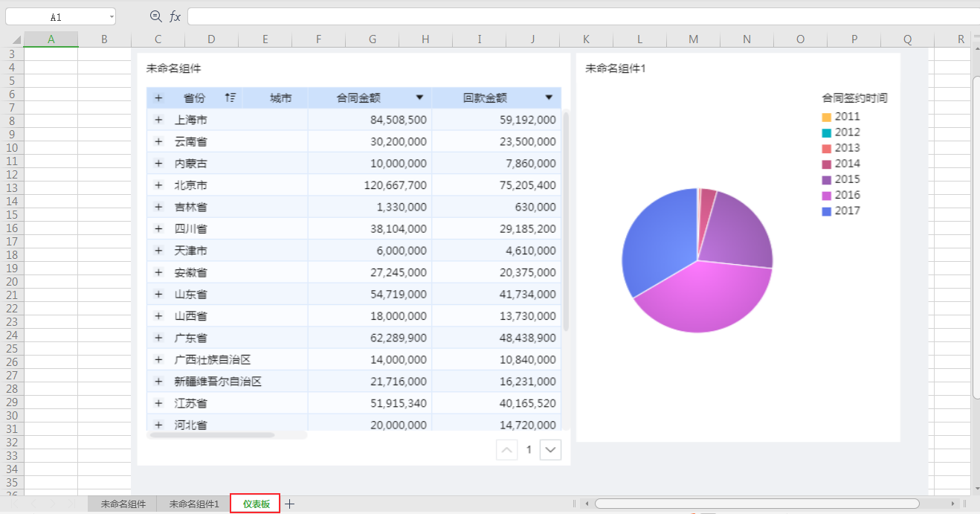Expand the 河北省 row
Image resolution: width=980 pixels, height=514 pixels.
click(158, 425)
